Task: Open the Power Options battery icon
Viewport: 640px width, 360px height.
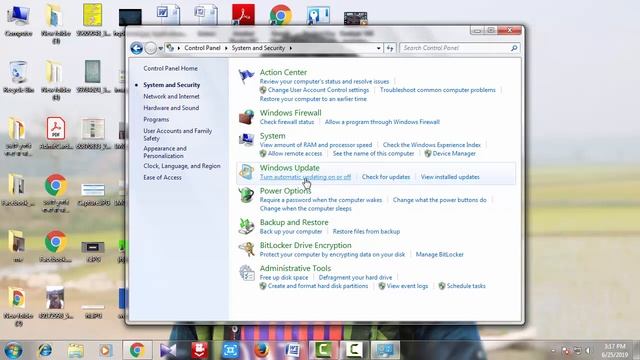Action: coord(246,195)
